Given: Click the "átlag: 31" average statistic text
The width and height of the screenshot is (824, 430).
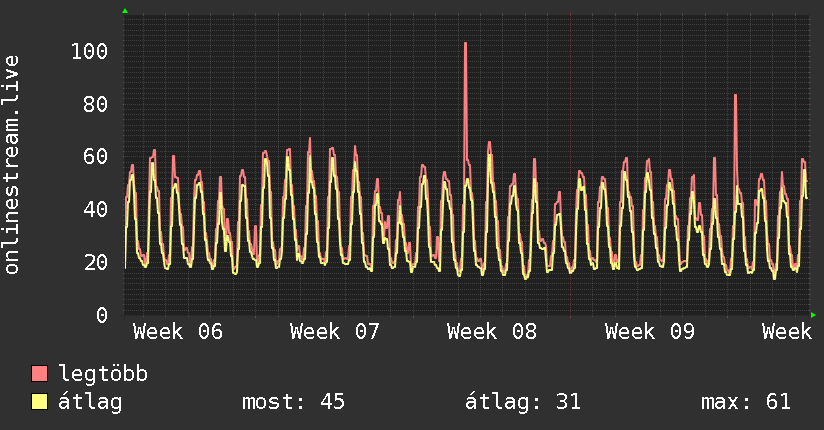Looking at the screenshot, I should pos(523,402).
